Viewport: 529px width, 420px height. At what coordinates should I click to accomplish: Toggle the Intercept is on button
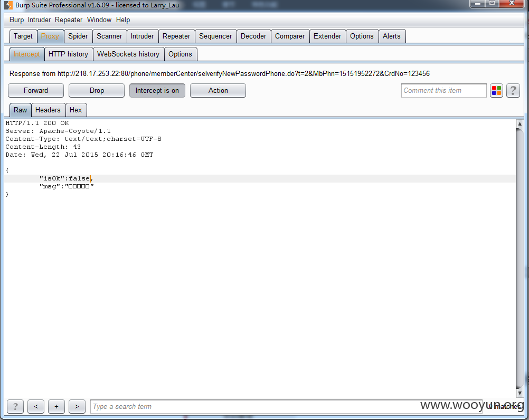(157, 91)
